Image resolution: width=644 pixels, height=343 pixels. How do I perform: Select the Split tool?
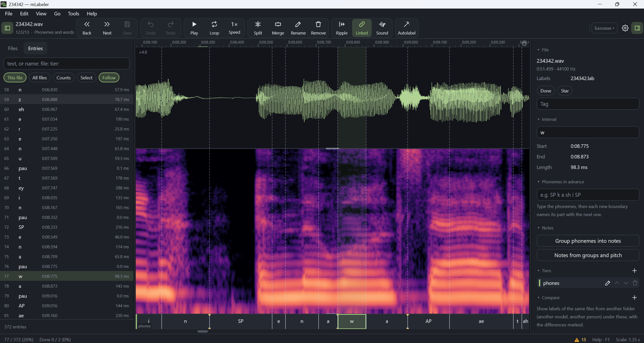tap(258, 28)
